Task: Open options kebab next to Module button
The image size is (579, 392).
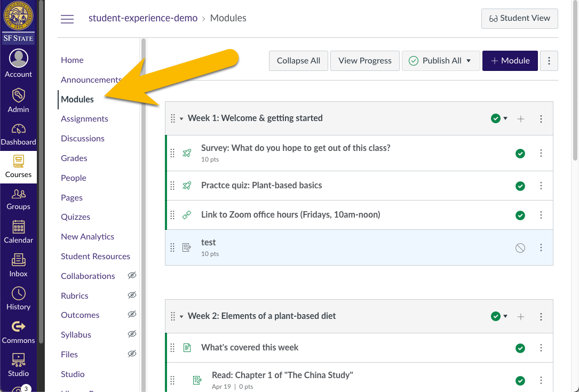Action: (x=549, y=61)
